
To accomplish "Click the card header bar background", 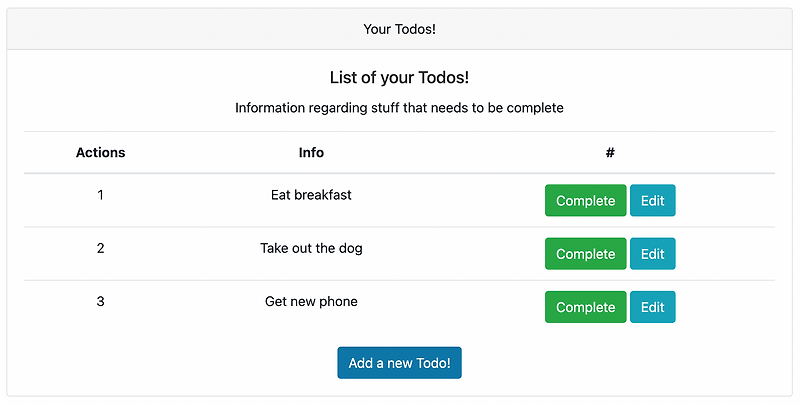I will pyautogui.click(x=150, y=29).
